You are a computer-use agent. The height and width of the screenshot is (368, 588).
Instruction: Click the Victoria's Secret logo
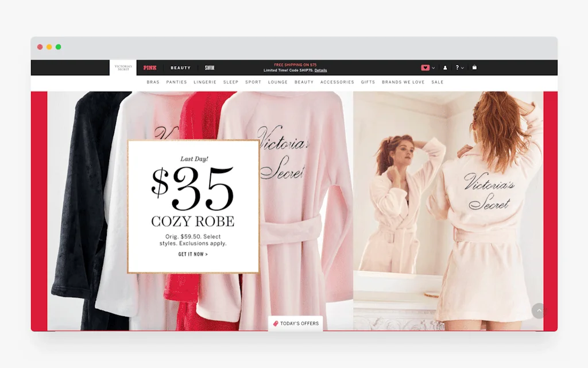point(122,67)
